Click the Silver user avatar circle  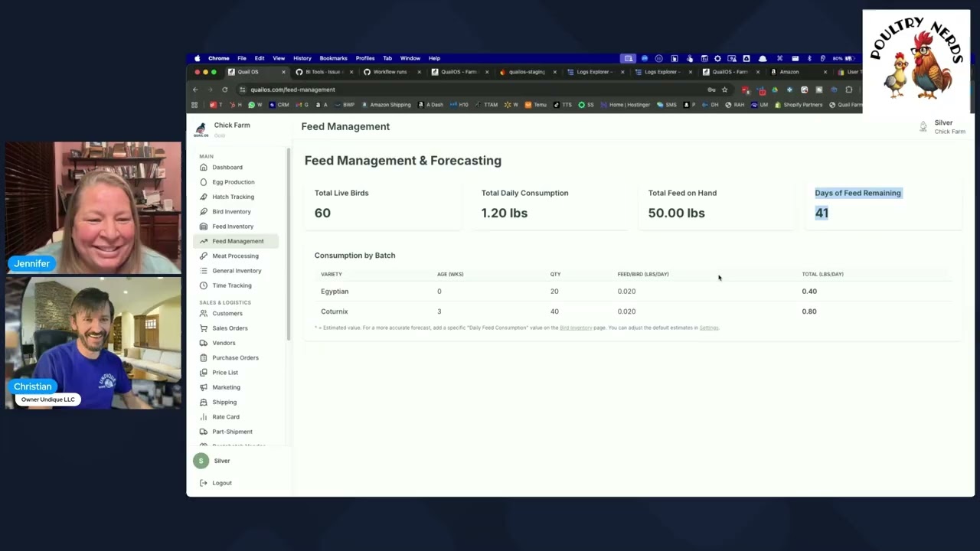201,461
